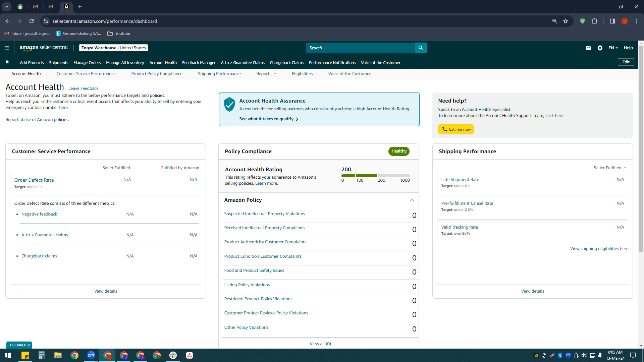644x362 pixels.
Task: Open a new browser tab
Action: tap(80, 7)
